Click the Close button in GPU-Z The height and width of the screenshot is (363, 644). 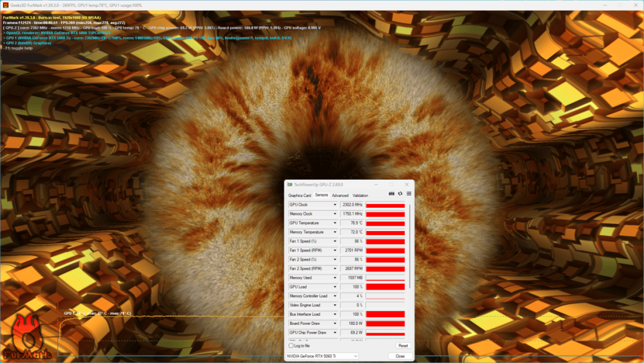400,356
